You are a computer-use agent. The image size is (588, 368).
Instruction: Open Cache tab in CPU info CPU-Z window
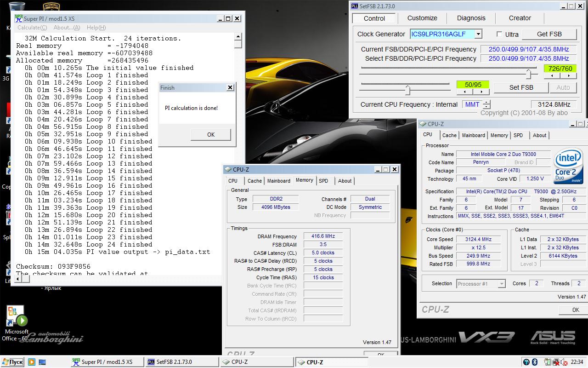point(449,135)
